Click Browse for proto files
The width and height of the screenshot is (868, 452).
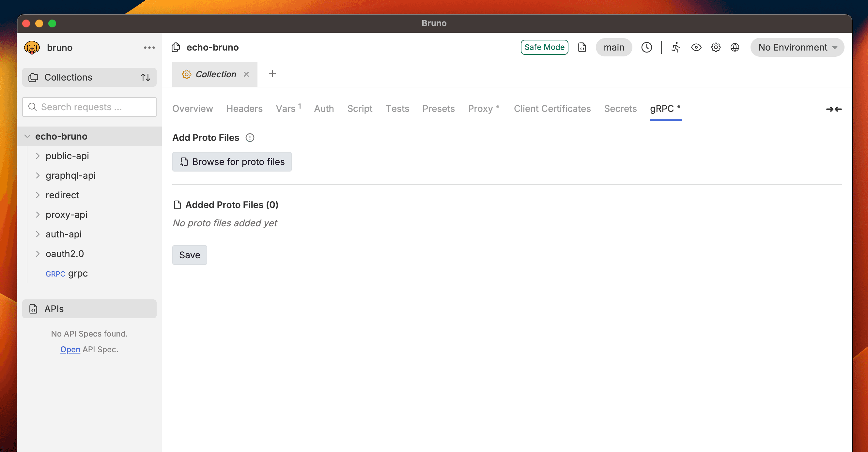pos(232,162)
